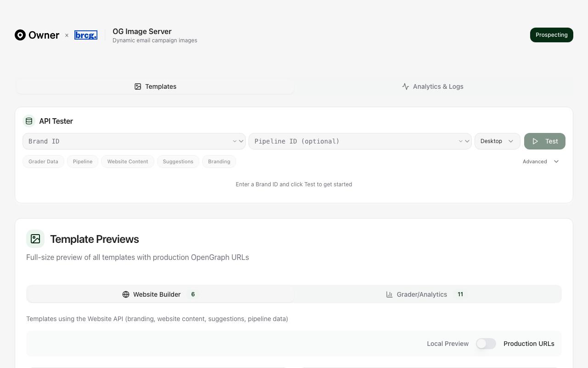Switch to the Templates tab
This screenshot has width=588, height=368.
click(x=155, y=86)
